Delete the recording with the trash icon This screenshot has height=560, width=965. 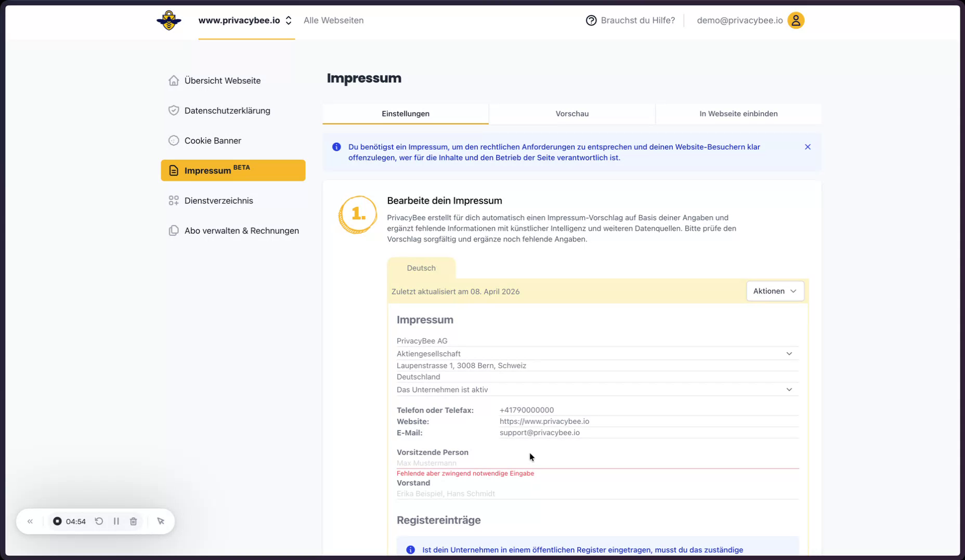[134, 521]
